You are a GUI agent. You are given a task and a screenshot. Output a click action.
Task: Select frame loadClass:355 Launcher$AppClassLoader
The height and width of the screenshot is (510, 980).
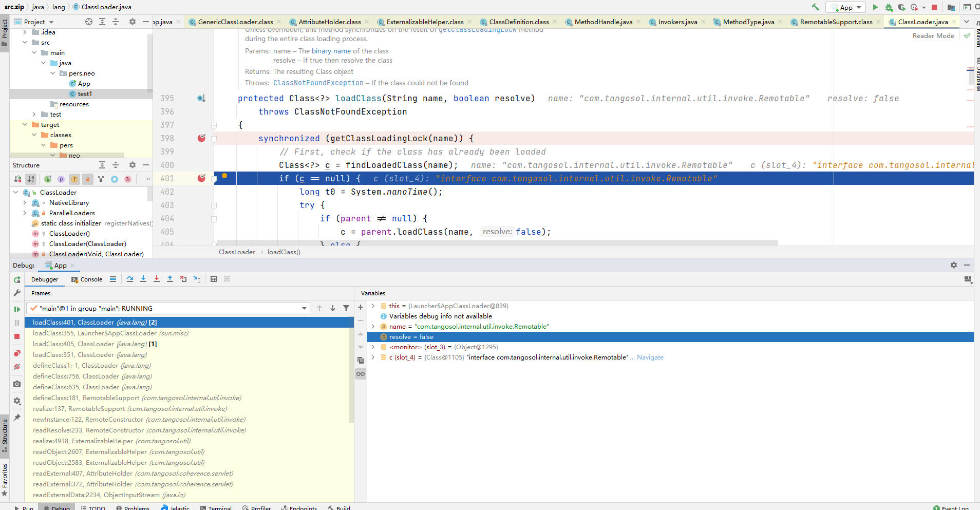tap(189, 333)
